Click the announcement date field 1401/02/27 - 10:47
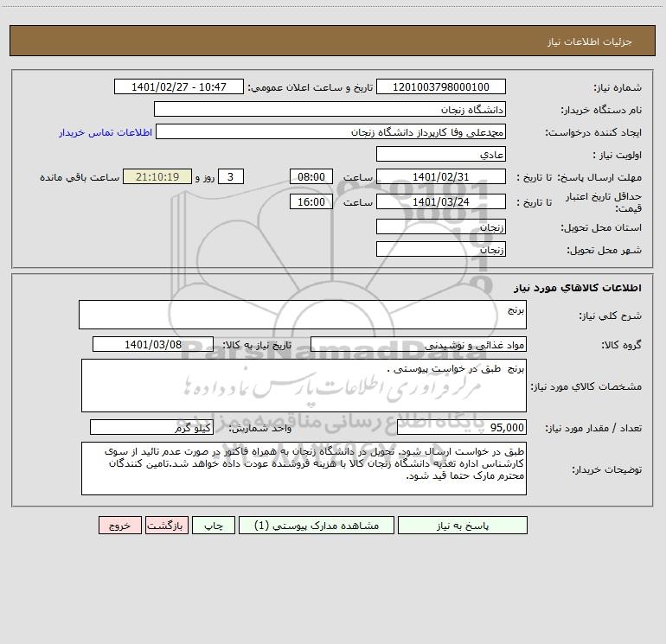 point(179,86)
